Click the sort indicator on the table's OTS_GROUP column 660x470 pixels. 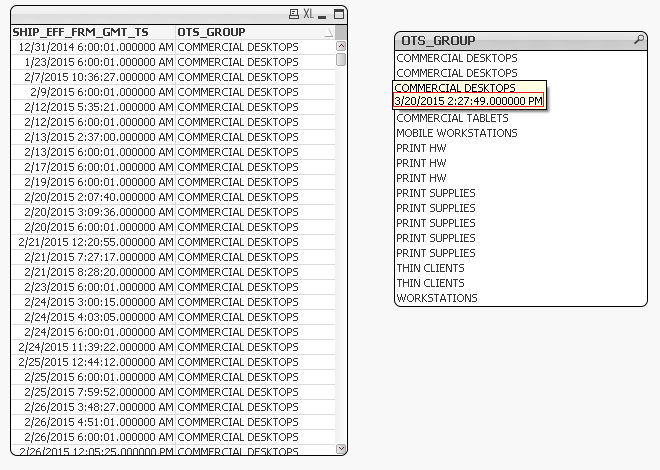[329, 32]
